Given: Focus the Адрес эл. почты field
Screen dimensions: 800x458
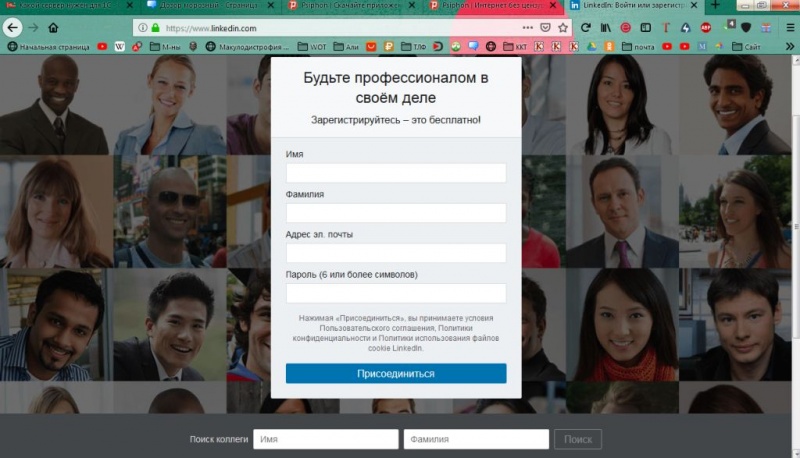Looking at the screenshot, I should pos(396,253).
